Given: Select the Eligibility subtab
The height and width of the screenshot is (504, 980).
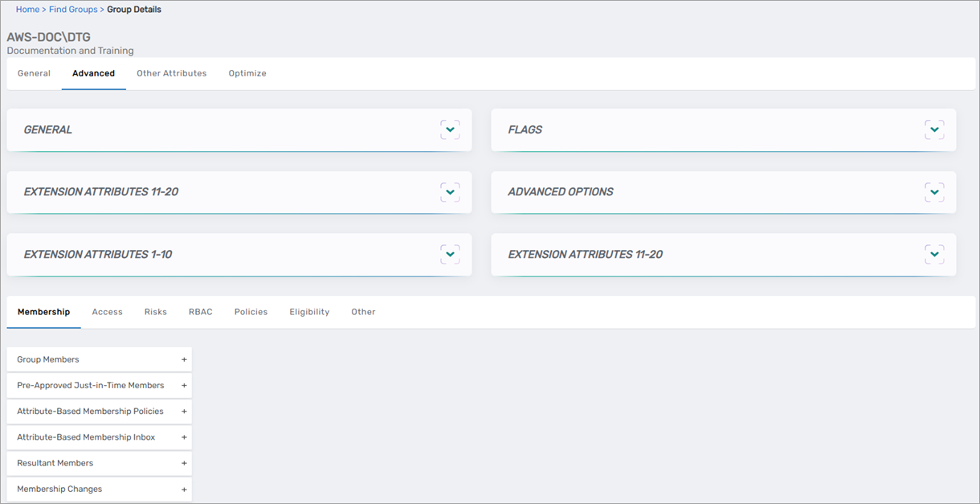Looking at the screenshot, I should tap(309, 312).
